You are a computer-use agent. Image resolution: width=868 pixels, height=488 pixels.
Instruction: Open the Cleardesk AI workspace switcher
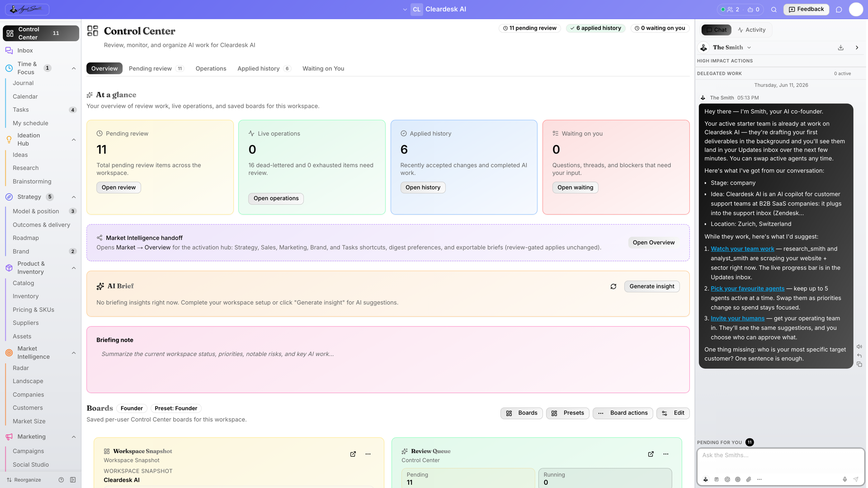[434, 9]
